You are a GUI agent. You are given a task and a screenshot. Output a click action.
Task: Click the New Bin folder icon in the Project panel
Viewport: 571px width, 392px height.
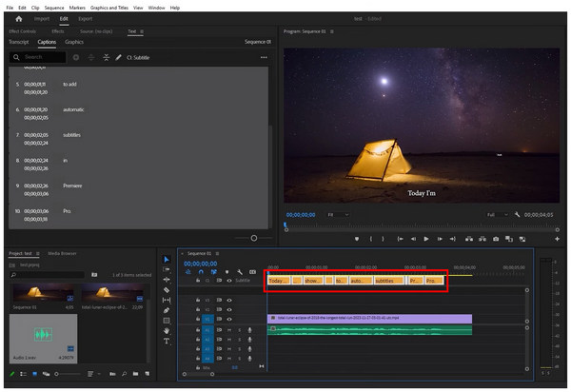point(135,374)
